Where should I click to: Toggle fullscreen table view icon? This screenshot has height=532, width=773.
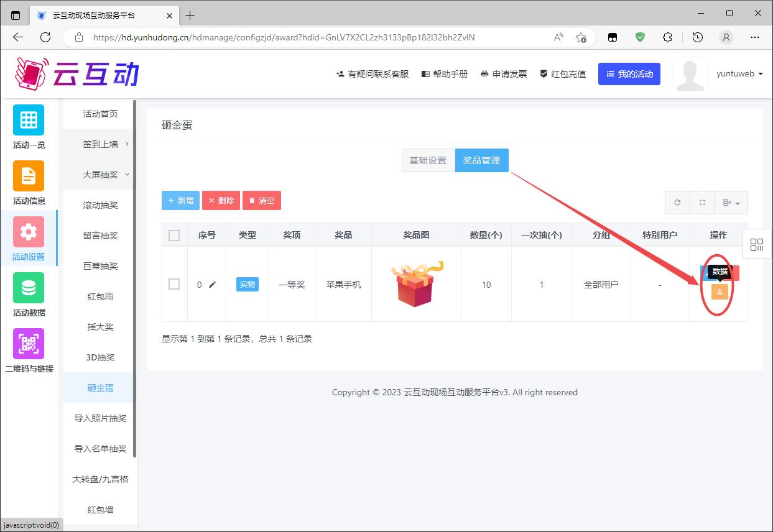click(702, 203)
